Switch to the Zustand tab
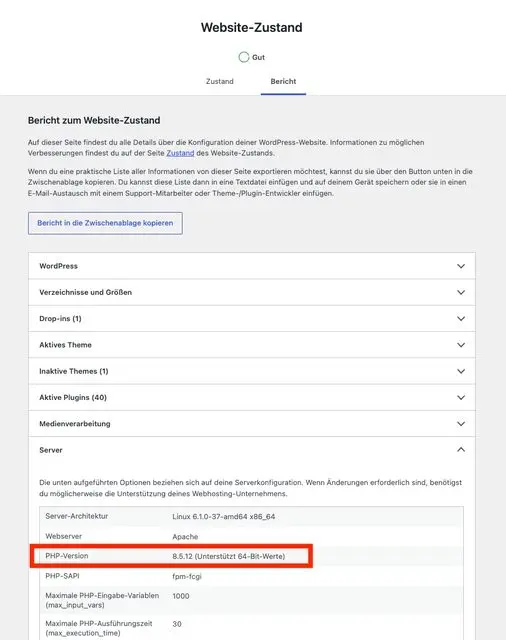The height and width of the screenshot is (640, 506). (x=220, y=81)
